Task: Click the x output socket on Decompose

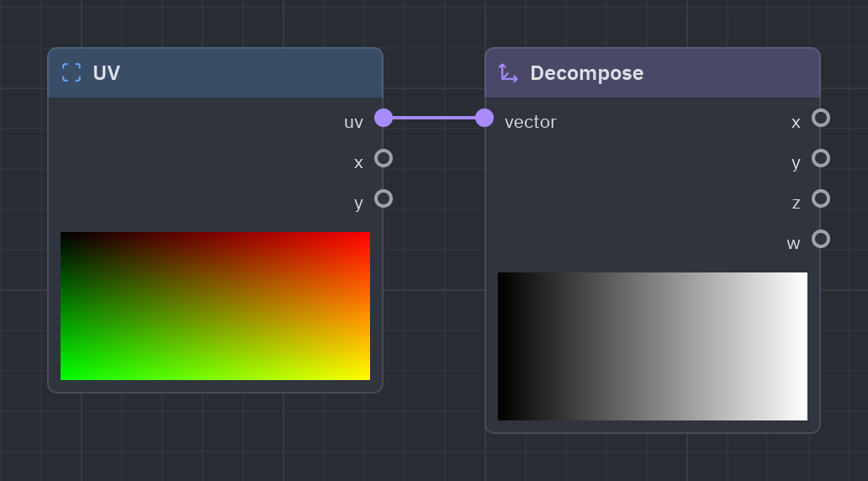Action: [x=821, y=118]
